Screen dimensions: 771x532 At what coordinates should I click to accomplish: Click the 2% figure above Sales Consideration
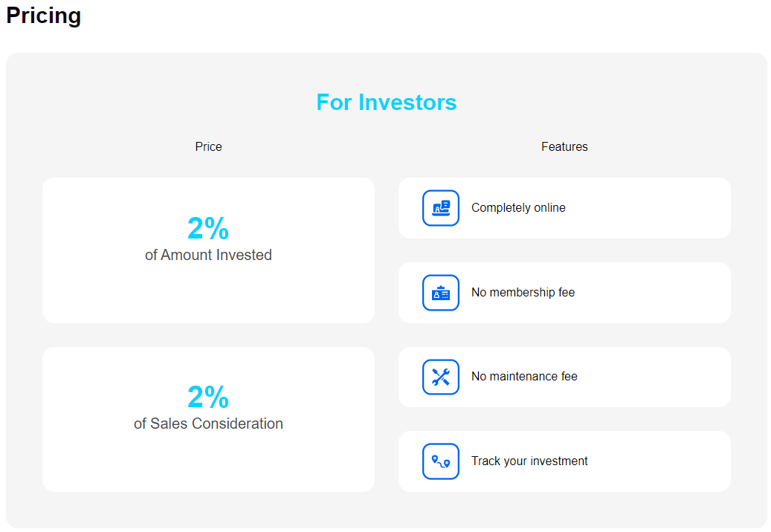(x=208, y=398)
